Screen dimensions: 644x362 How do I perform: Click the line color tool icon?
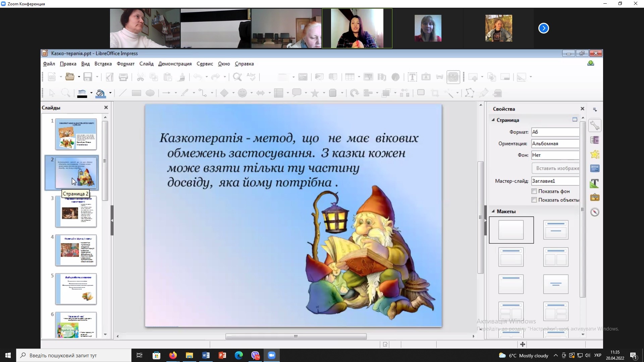coord(82,93)
